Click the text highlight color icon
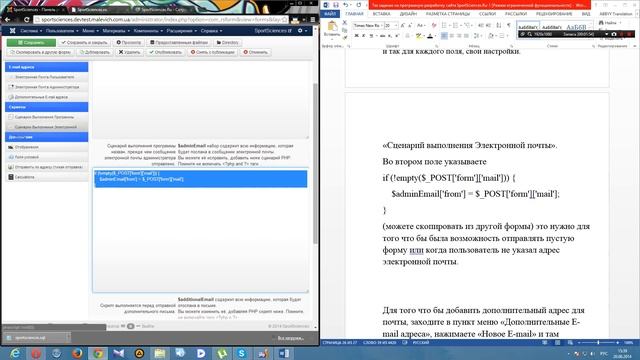Viewport: 640px width, 360px height. (418, 36)
